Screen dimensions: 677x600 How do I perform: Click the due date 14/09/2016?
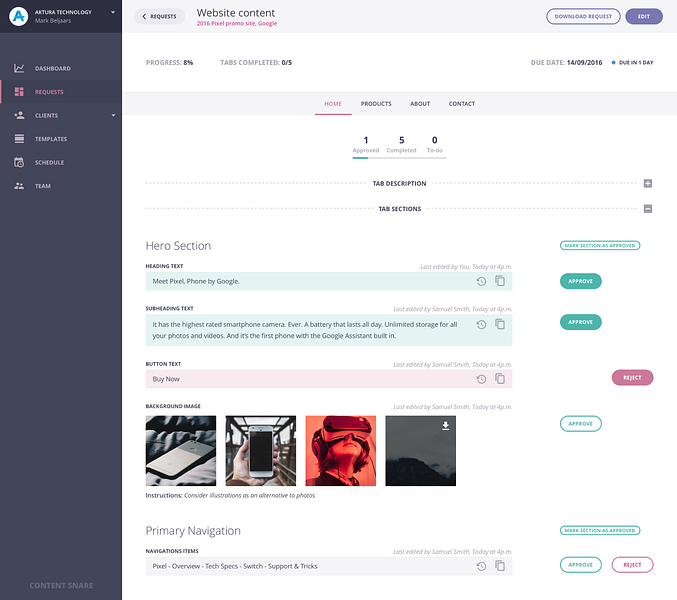click(x=584, y=63)
